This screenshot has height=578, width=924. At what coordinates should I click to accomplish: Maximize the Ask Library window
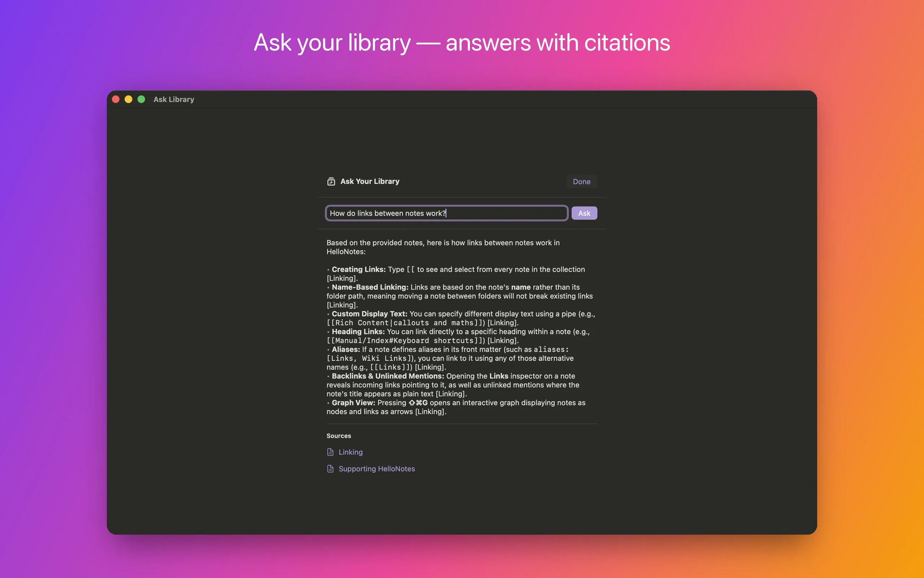click(x=141, y=99)
